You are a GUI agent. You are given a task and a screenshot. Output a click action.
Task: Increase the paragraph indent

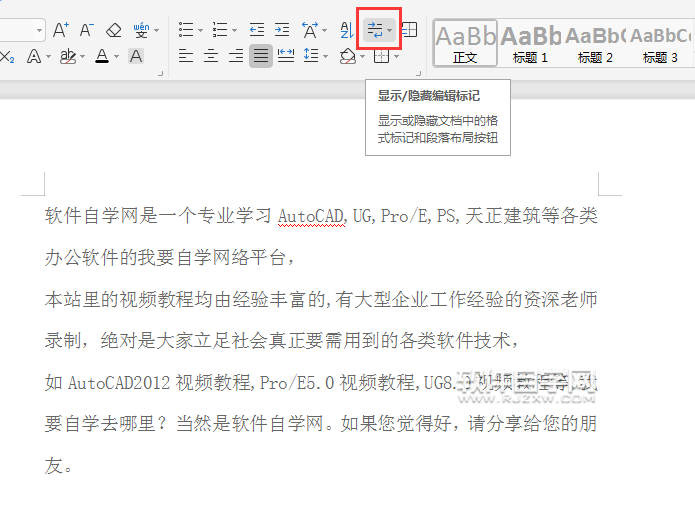coord(282,30)
